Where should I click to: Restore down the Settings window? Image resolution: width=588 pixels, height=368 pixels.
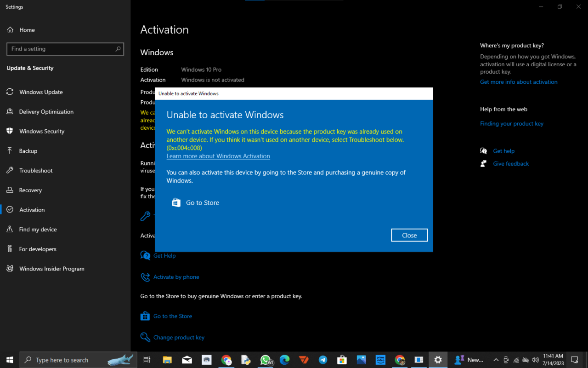(560, 6)
